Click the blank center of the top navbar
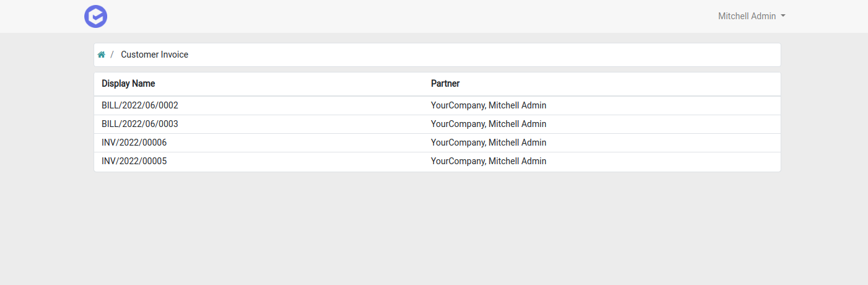Screen dimensions: 868x285 [409, 16]
